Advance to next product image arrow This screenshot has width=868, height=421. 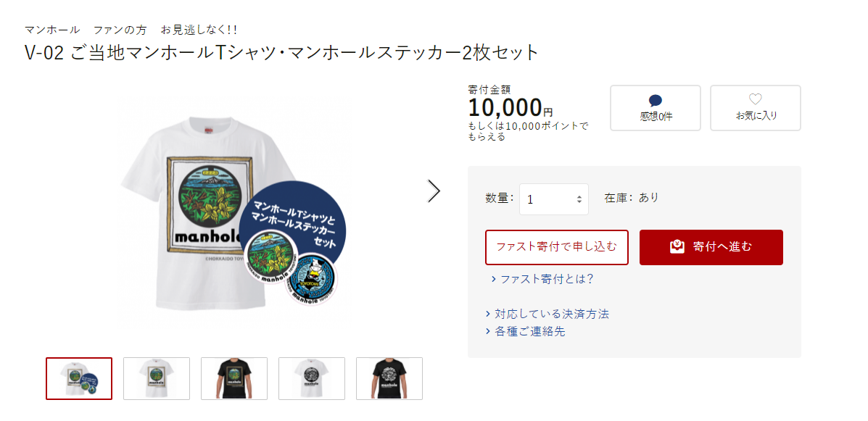tap(434, 191)
